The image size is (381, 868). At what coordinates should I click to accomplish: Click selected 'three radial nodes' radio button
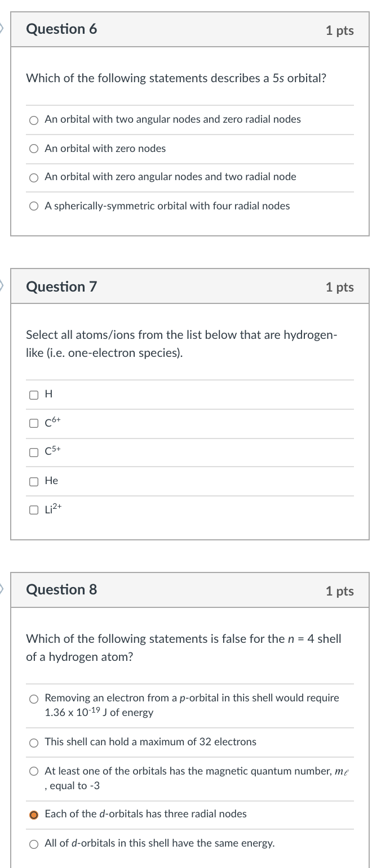34,815
